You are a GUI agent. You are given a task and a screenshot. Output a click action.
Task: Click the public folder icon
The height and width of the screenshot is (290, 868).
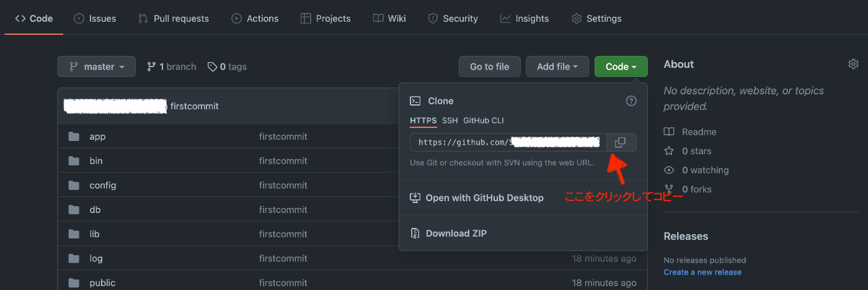coord(74,283)
